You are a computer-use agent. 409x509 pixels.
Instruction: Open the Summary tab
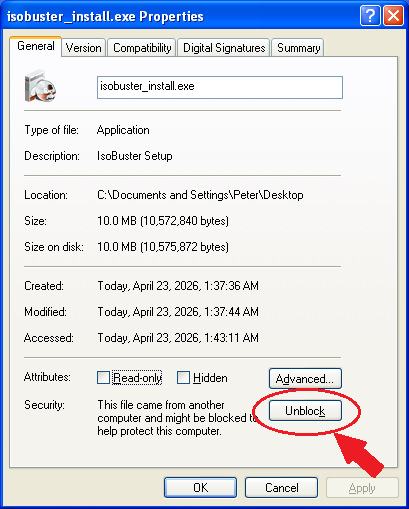tap(298, 48)
